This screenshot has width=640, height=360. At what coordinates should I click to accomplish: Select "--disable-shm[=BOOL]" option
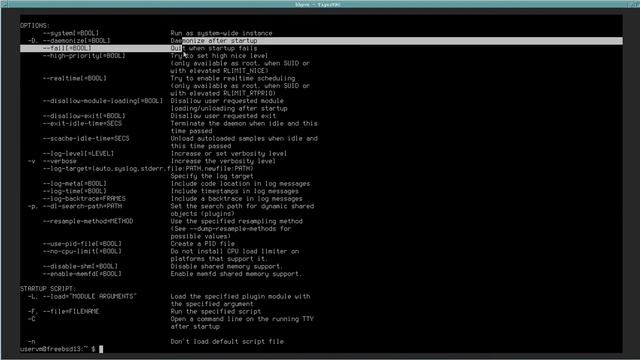coord(80,267)
